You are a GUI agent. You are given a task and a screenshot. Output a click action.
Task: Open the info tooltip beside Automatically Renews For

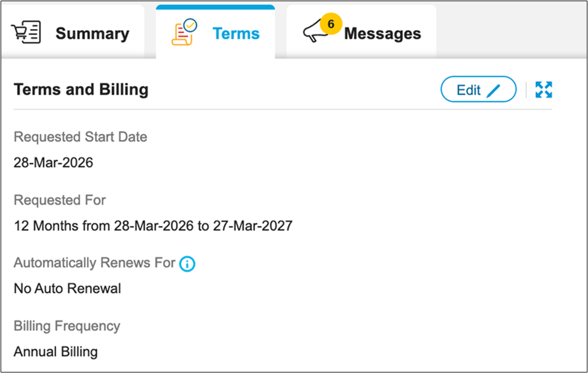pyautogui.click(x=187, y=263)
